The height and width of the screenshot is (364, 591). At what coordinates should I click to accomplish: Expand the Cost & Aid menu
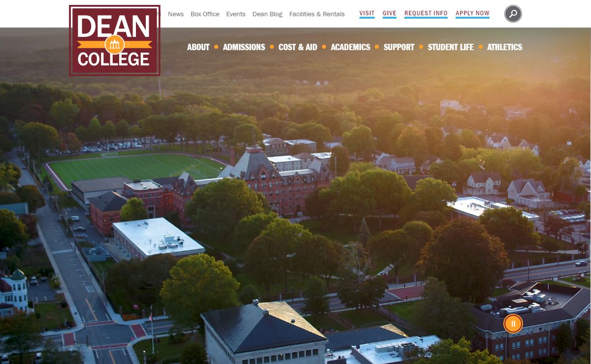pos(298,47)
